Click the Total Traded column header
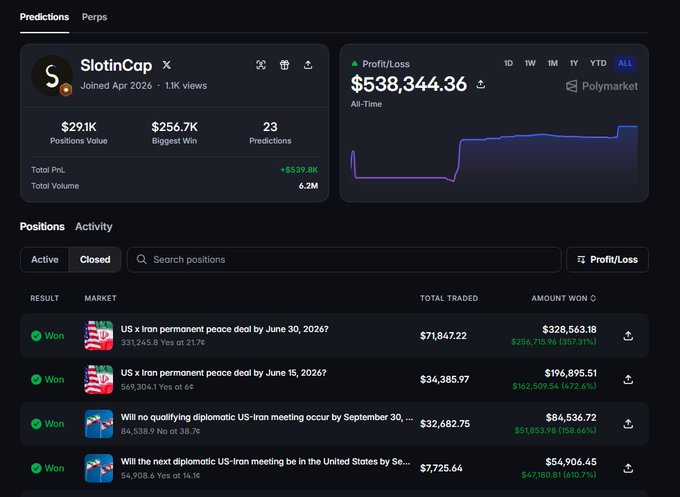This screenshot has height=497, width=680. click(x=449, y=298)
